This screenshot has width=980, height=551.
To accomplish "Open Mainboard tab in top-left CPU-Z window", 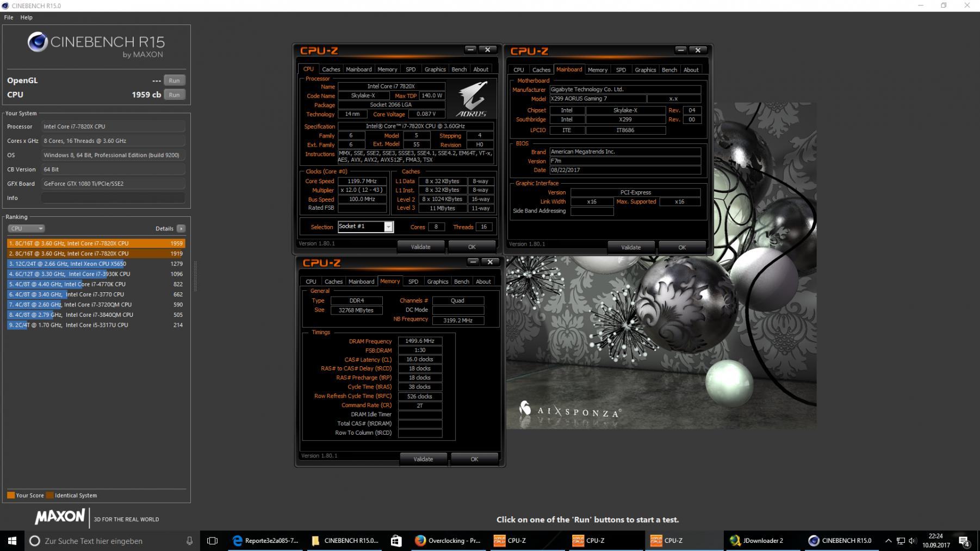I will click(359, 70).
